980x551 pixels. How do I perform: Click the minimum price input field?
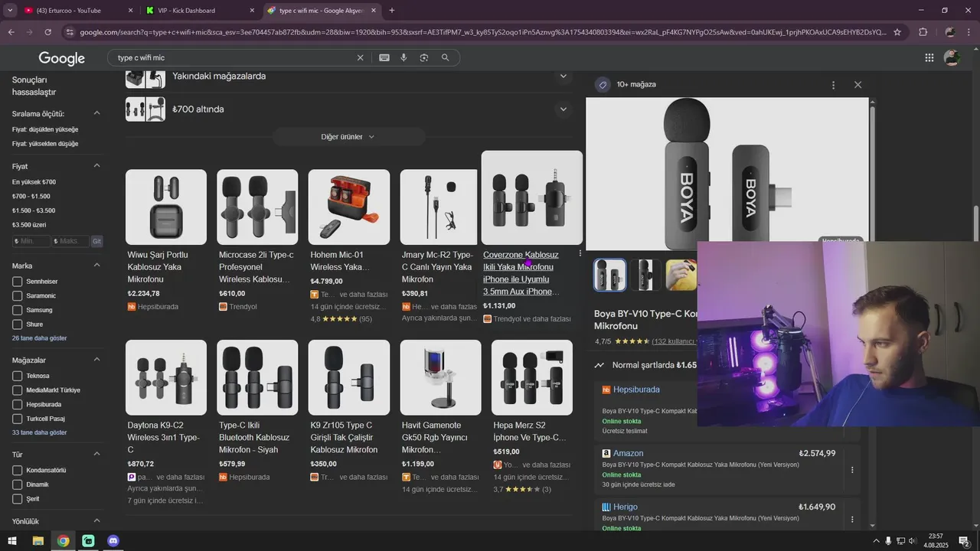31,241
